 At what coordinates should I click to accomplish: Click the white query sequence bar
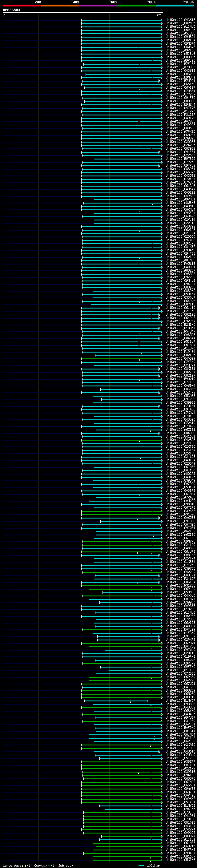coord(83,13)
